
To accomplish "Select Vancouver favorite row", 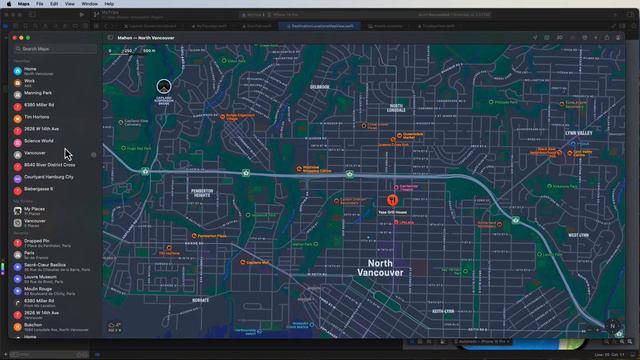I will [55, 155].
